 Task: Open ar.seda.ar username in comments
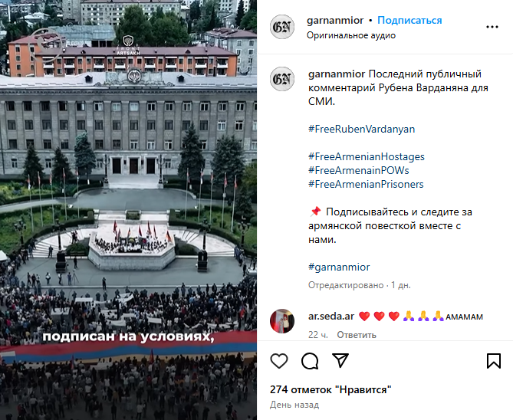coord(331,317)
